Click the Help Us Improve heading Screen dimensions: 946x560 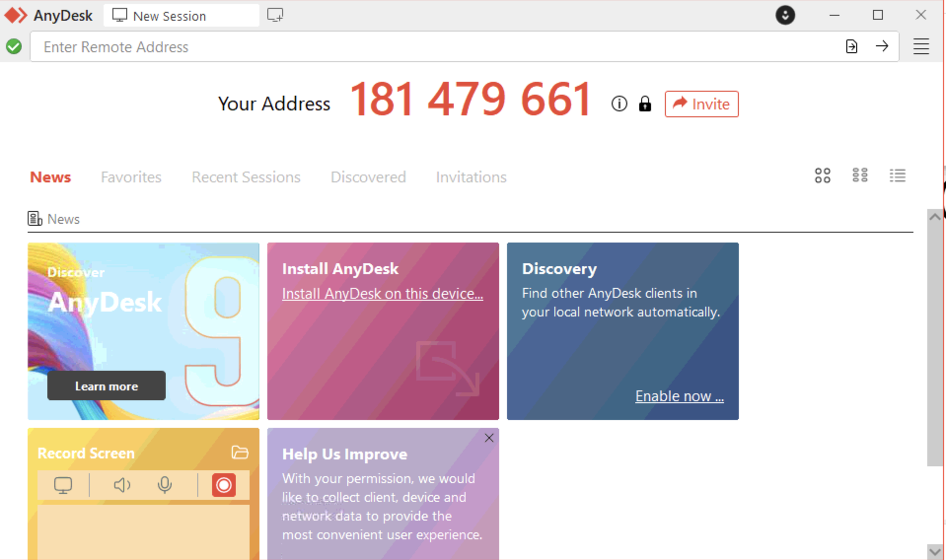pos(344,454)
